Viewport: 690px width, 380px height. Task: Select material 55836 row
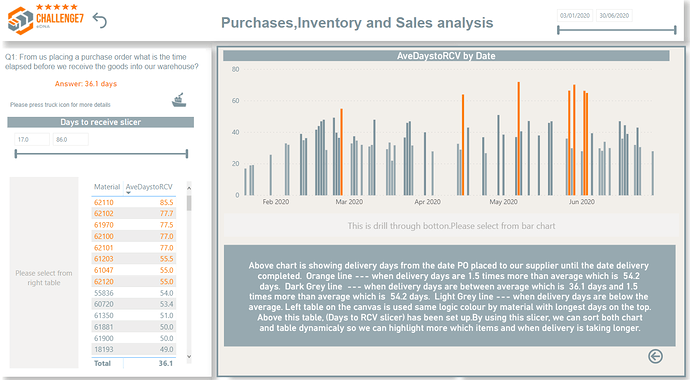pyautogui.click(x=134, y=293)
